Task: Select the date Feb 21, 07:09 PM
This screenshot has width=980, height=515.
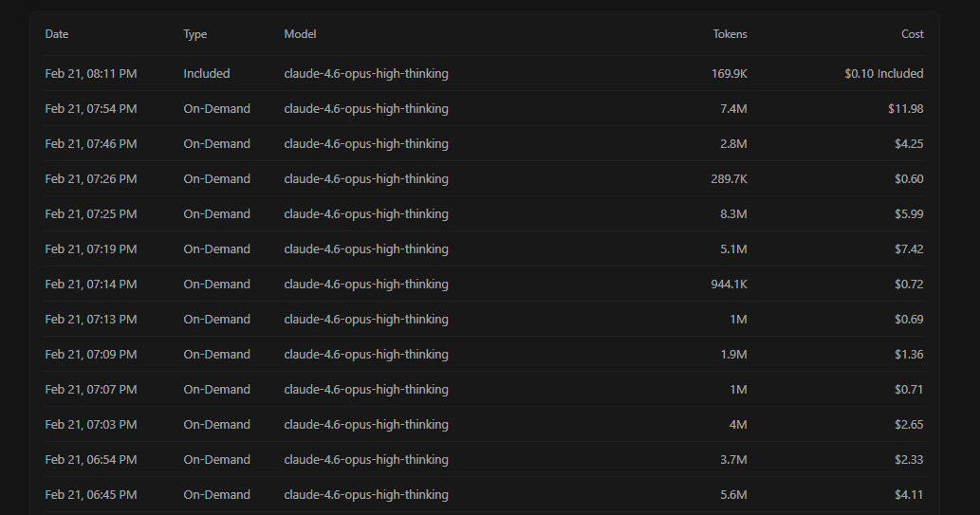Action: [x=91, y=354]
